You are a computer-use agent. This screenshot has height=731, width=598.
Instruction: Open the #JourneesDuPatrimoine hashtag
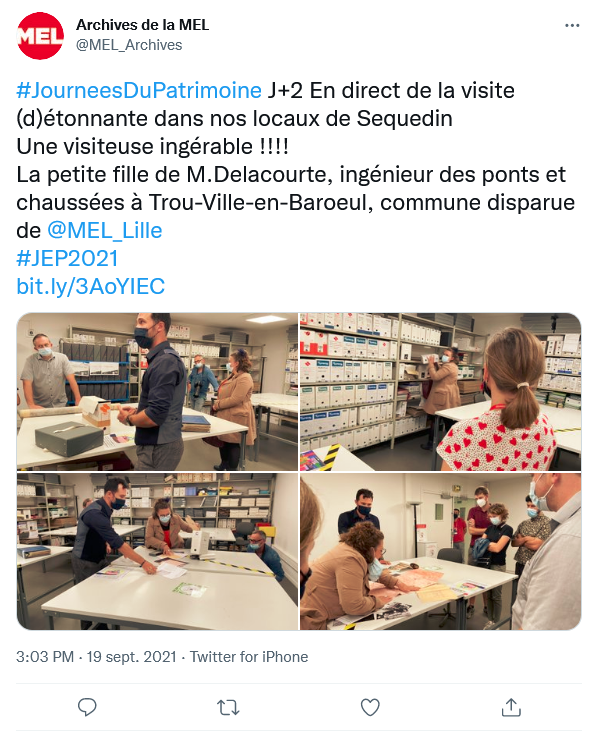(x=139, y=90)
